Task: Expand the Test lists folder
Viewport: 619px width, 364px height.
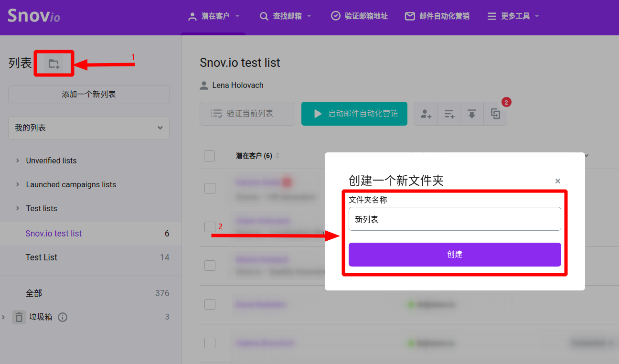Action: click(18, 208)
